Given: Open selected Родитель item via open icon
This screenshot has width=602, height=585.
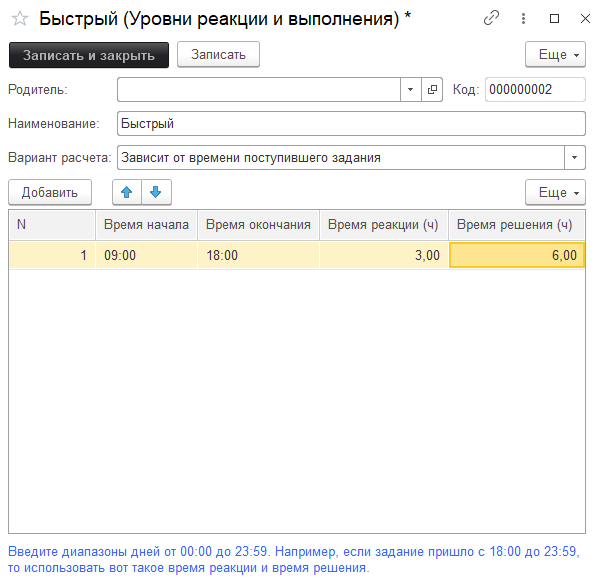Looking at the screenshot, I should (432, 89).
